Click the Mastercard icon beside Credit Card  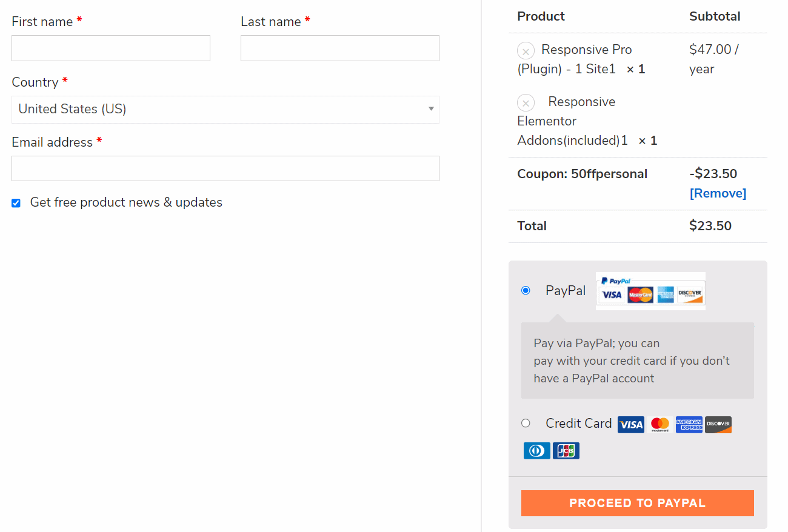pos(659,424)
